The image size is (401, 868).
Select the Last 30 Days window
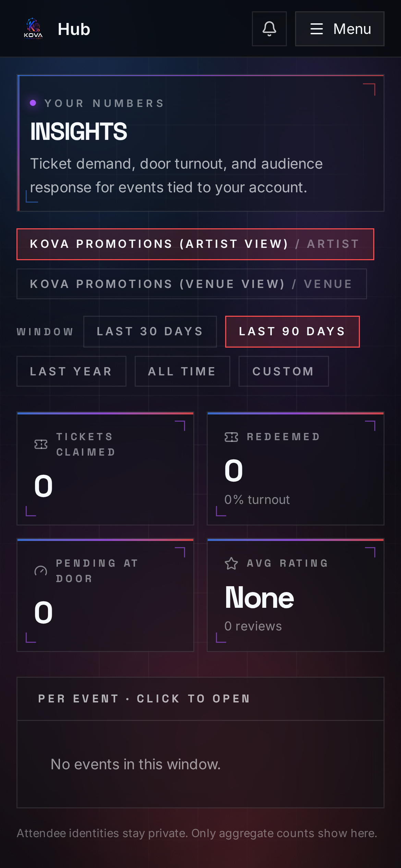point(150,331)
